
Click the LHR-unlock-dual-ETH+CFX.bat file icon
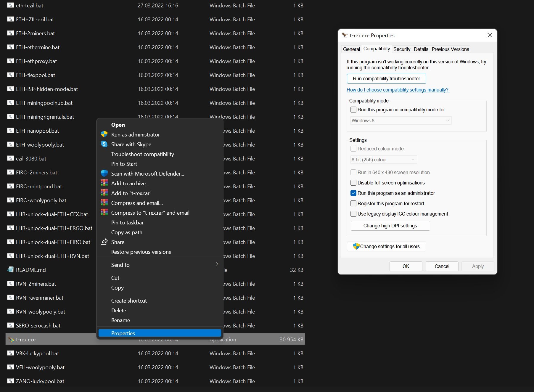(11, 214)
